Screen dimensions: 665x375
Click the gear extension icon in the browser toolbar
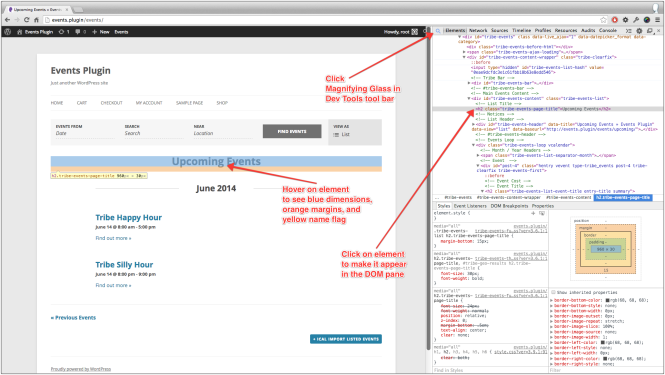coord(625,20)
